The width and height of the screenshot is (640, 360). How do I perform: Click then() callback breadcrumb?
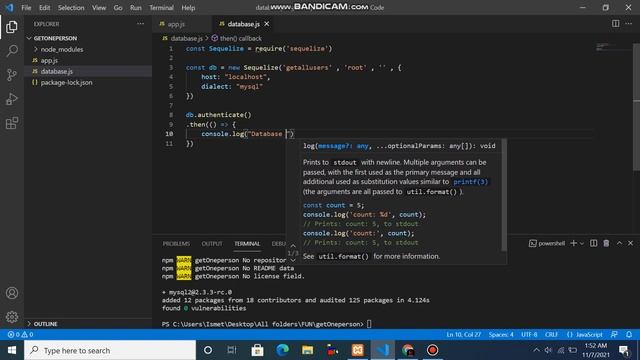tap(241, 38)
